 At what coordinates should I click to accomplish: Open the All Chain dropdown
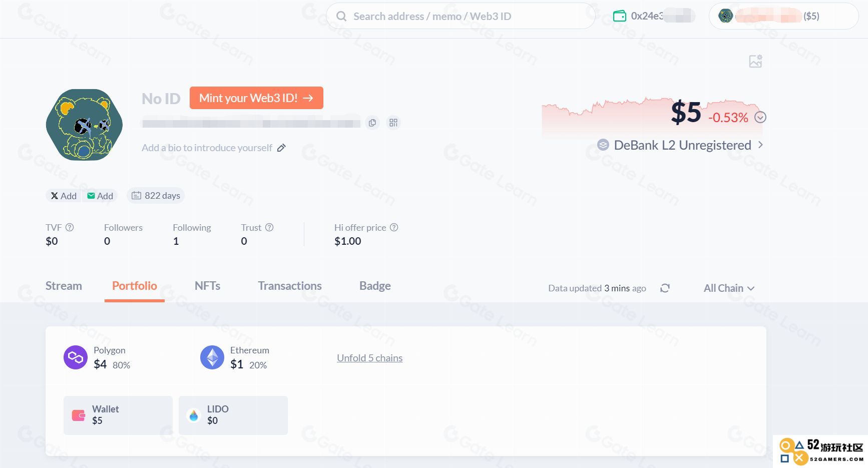[x=729, y=288]
